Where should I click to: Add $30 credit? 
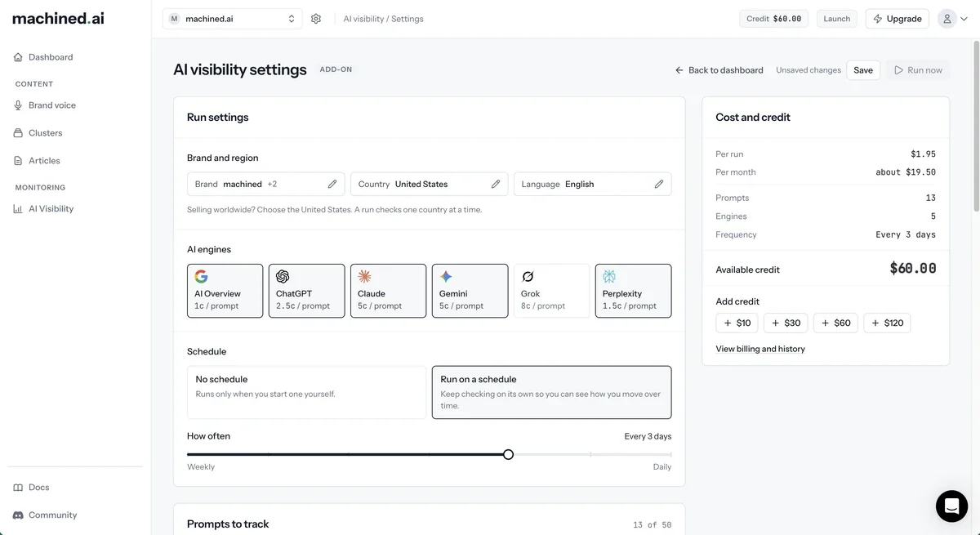[786, 323]
